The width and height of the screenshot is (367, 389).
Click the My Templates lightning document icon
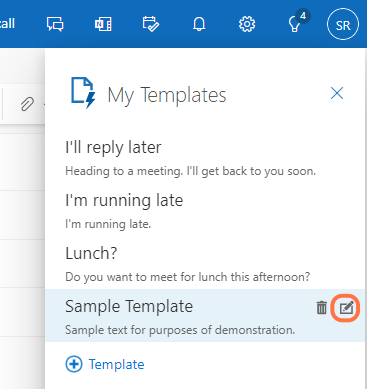[x=83, y=93]
